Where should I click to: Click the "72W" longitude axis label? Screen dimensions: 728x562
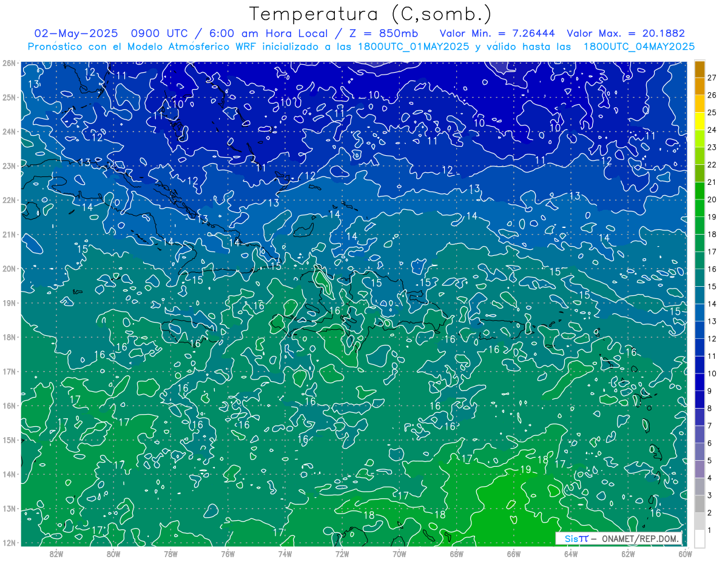click(x=342, y=553)
